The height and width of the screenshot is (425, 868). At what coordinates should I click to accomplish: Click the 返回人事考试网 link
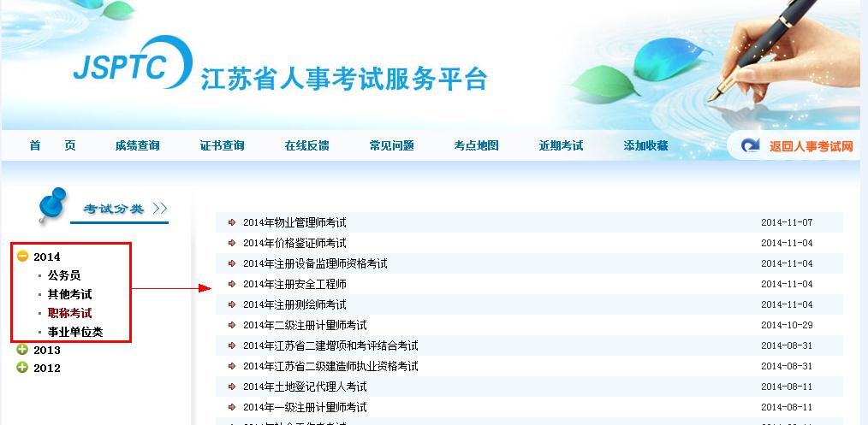[811, 146]
